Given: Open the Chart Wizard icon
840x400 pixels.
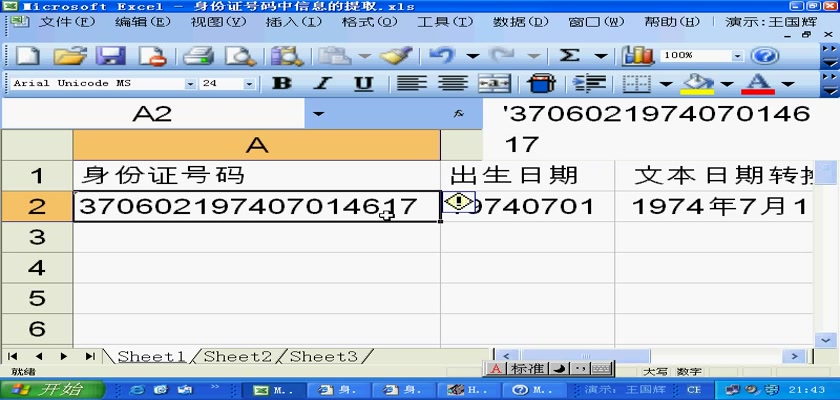Looking at the screenshot, I should click(x=637, y=56).
